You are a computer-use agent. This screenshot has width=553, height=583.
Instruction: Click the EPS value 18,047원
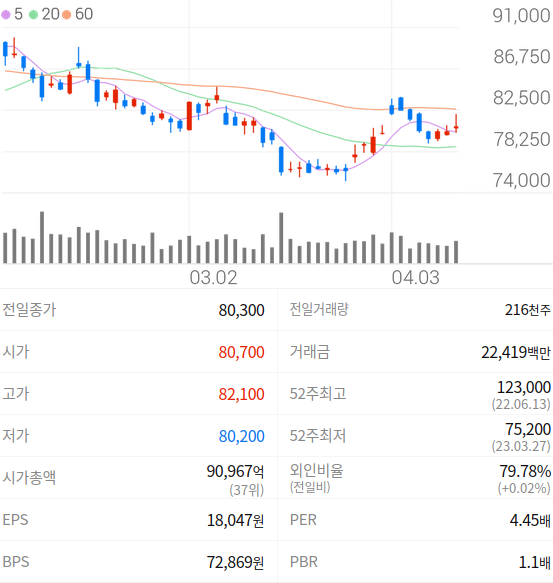click(x=235, y=520)
